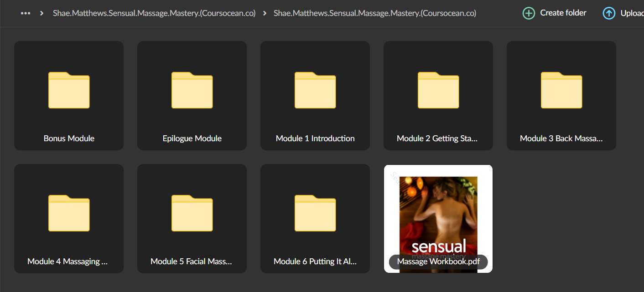Click the Create folder button label
Viewport: 644px width, 292px height.
(563, 13)
